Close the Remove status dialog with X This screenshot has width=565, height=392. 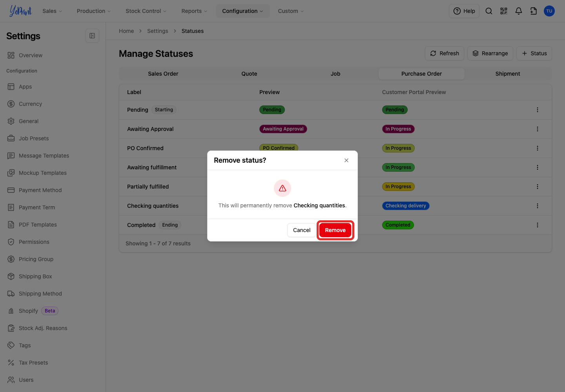coord(346,160)
